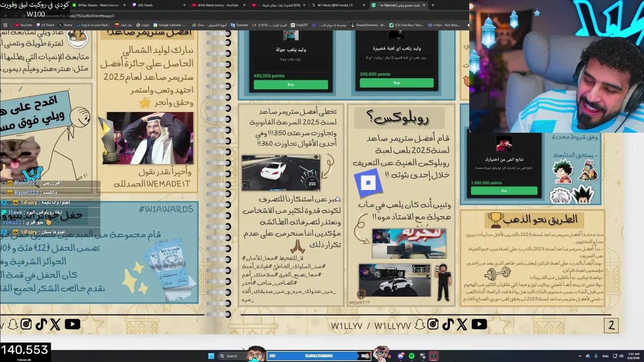Image resolution: width=644 pixels, height=362 pixels.
Task: Close the Flipbook tab
Action: click(424, 5)
